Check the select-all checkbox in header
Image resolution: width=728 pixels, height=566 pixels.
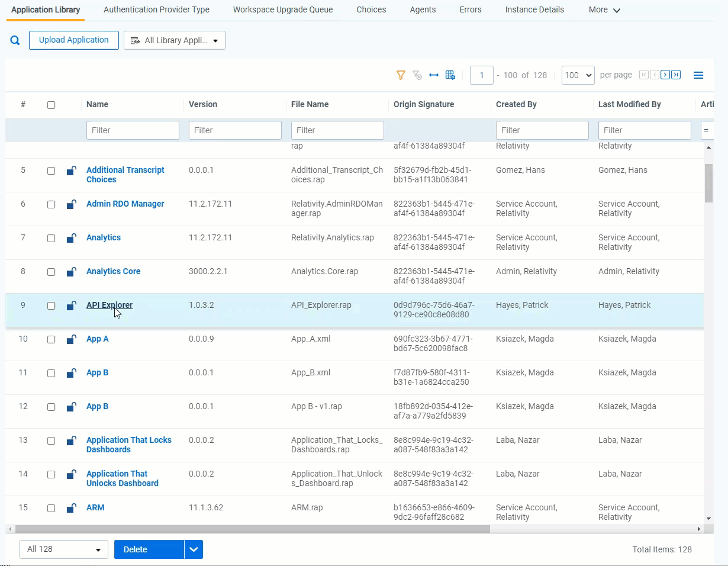51,105
